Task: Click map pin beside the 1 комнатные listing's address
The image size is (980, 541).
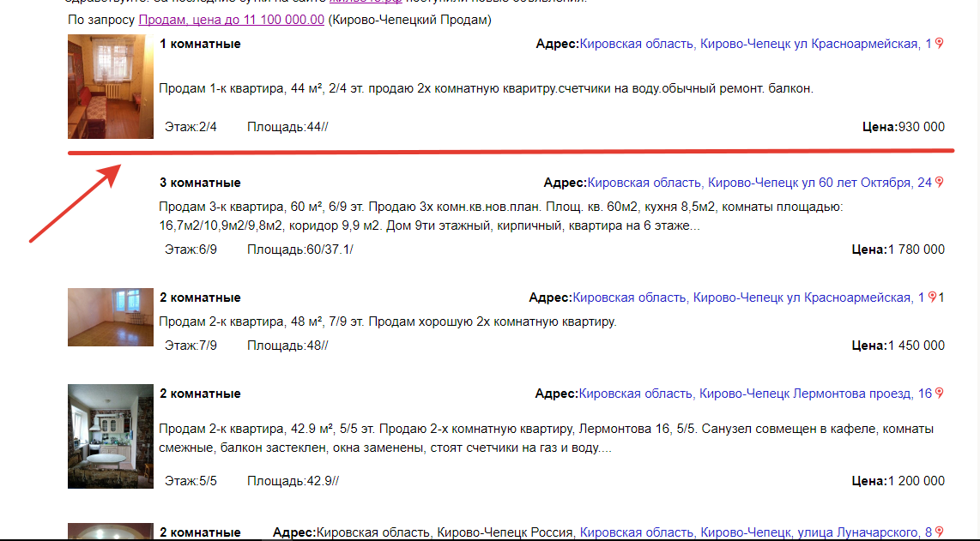Action: tap(939, 43)
